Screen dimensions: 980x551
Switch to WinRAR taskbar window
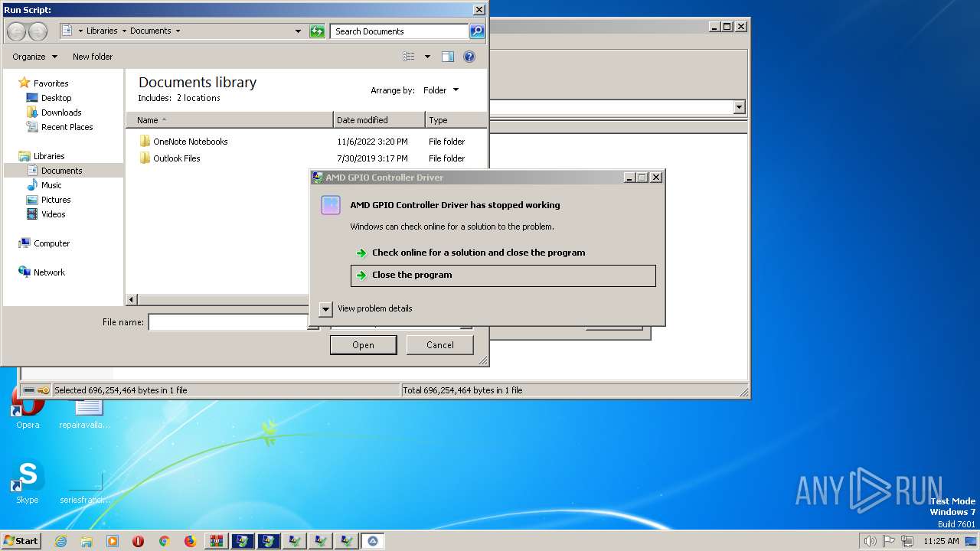216,541
